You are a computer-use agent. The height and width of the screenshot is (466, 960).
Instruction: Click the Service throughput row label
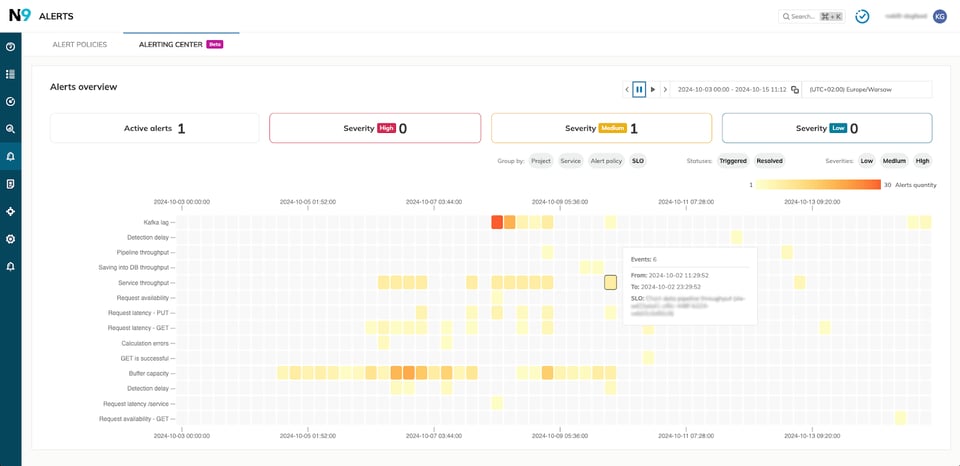click(x=143, y=283)
